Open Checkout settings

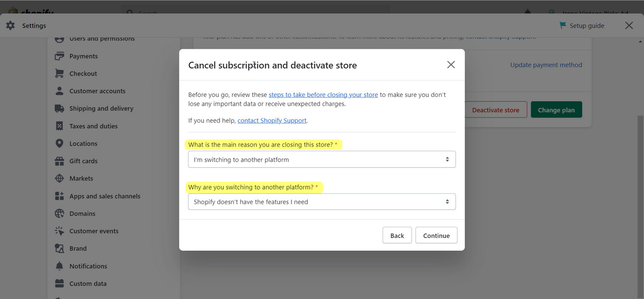[x=83, y=73]
